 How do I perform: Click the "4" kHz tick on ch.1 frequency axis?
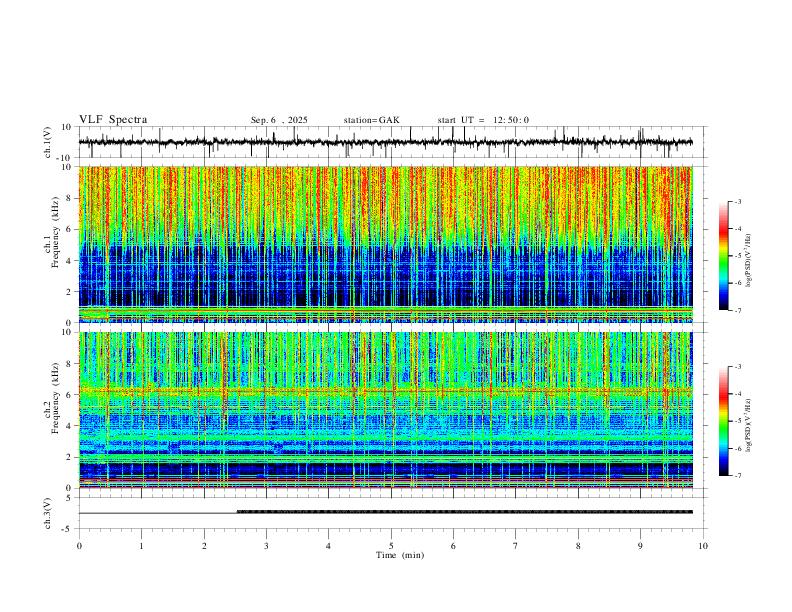[70, 261]
